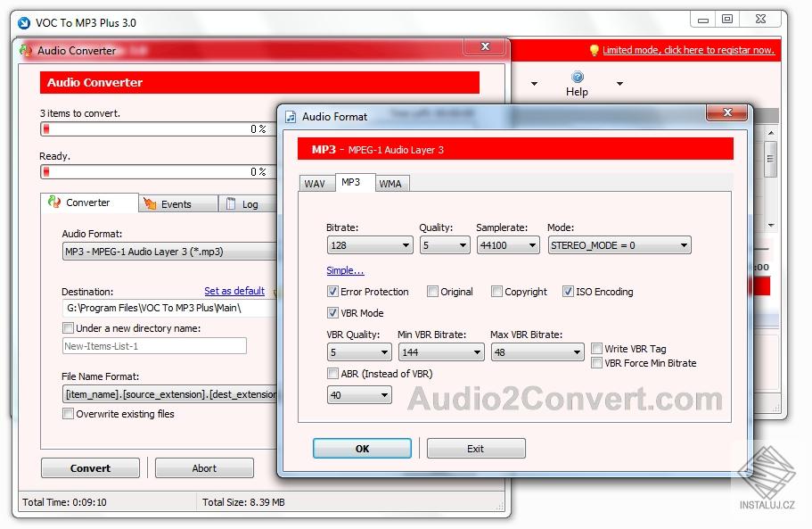Open the Audio Format combo box in converter

click(x=170, y=252)
